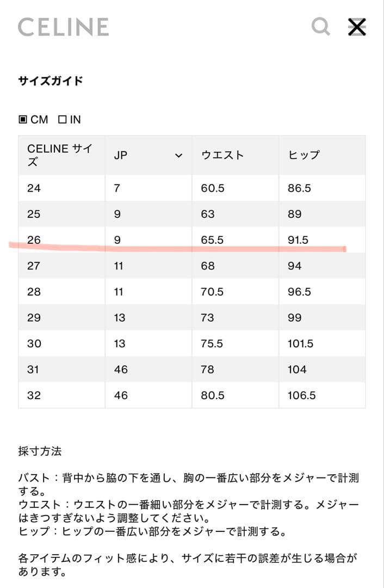Click the ウエスト column header
The image size is (384, 588).
pos(221,154)
